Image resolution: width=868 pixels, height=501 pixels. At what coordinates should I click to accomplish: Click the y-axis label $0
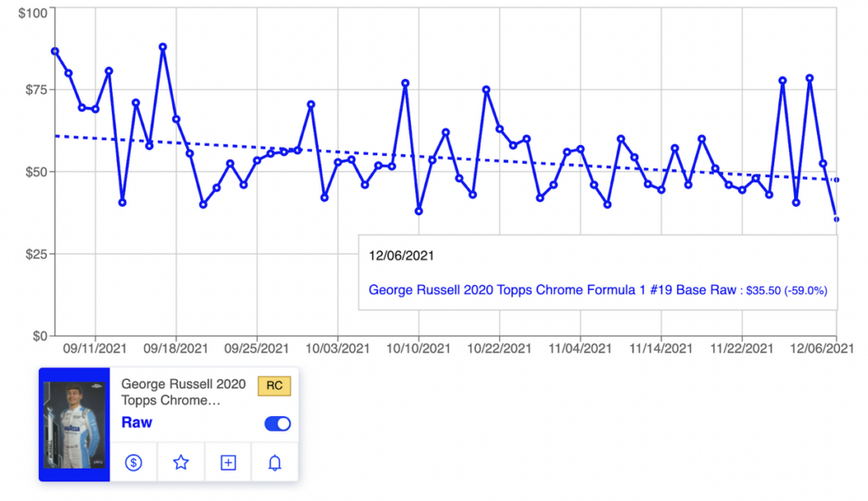[40, 336]
